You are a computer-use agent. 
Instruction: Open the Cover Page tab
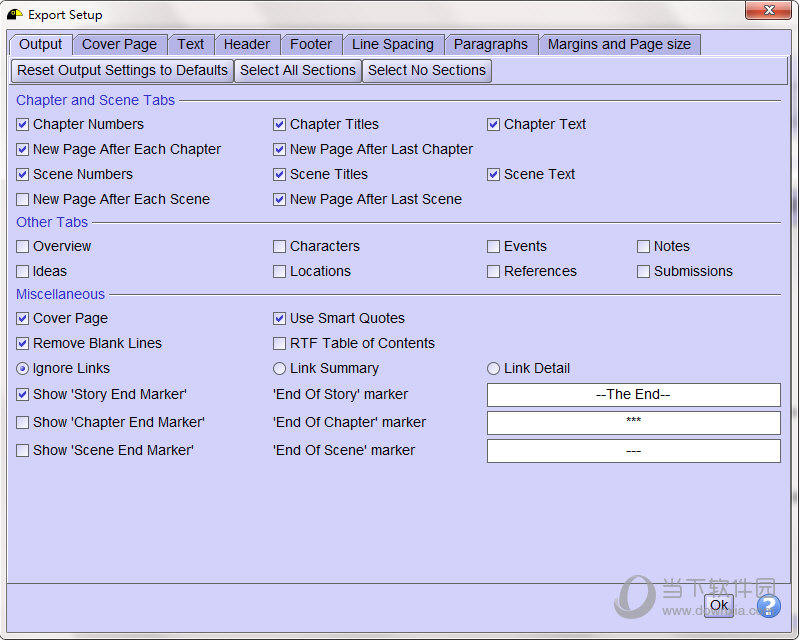[119, 44]
